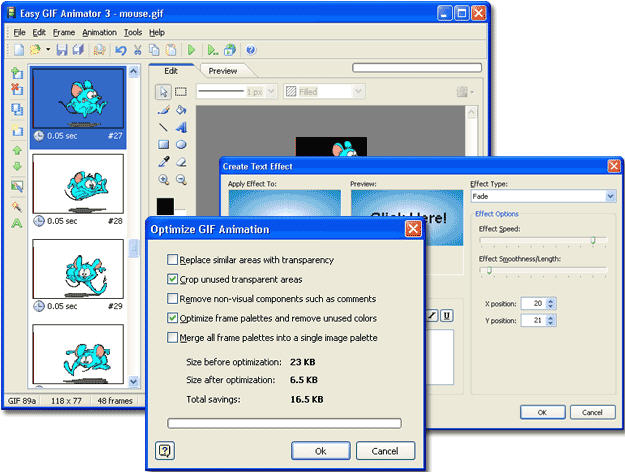Screen dimensions: 625x472
Task: Open the File menu
Action: point(19,32)
